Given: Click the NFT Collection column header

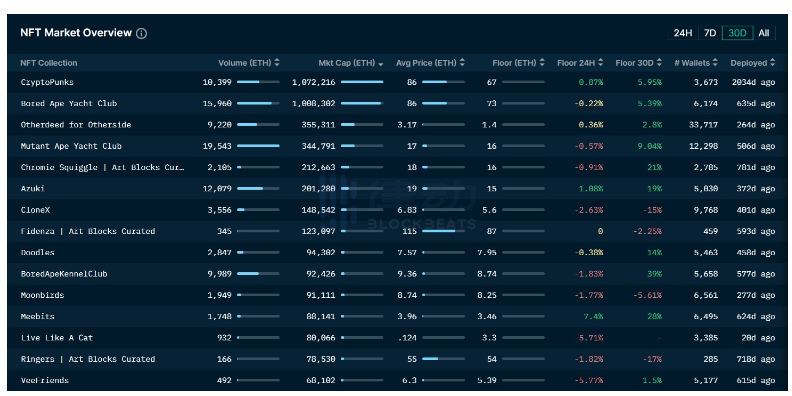Looking at the screenshot, I should tap(49, 63).
